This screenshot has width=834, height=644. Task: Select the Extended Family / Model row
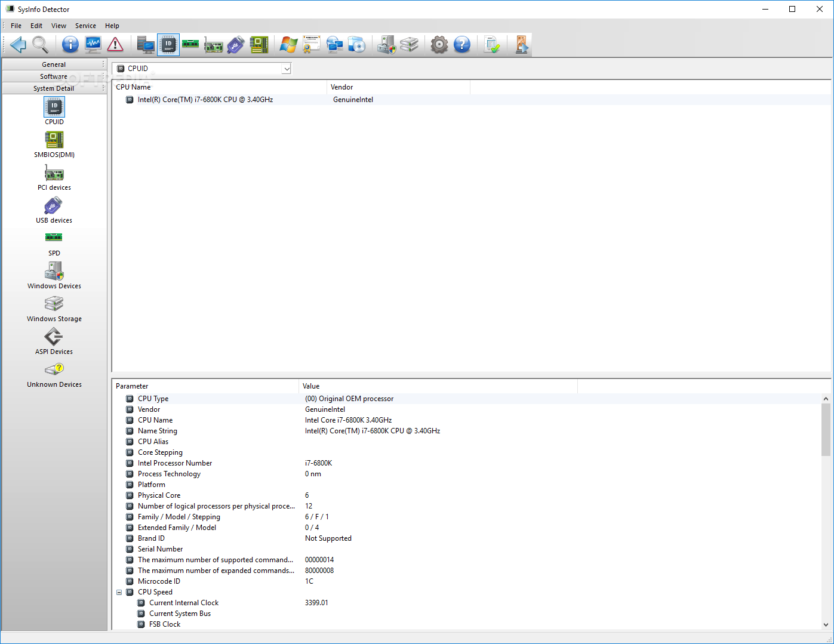pos(466,528)
